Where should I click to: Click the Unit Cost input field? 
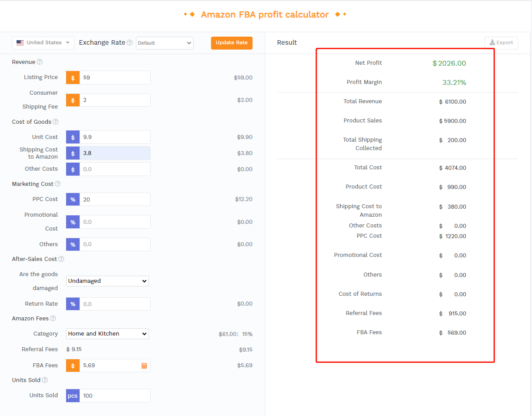115,137
